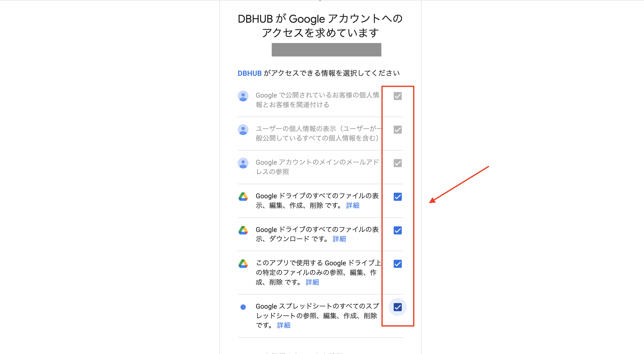Click grayed checkbox for user personal info display

398,130
